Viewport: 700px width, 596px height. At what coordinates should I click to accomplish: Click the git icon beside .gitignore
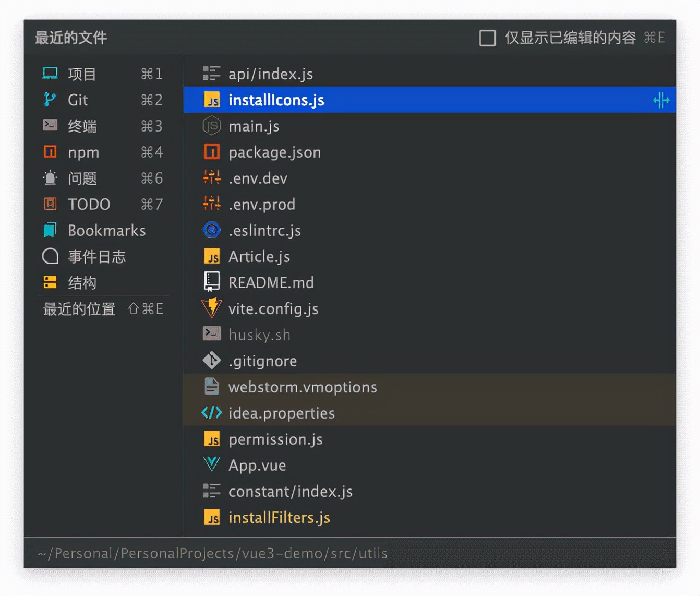pyautogui.click(x=211, y=360)
